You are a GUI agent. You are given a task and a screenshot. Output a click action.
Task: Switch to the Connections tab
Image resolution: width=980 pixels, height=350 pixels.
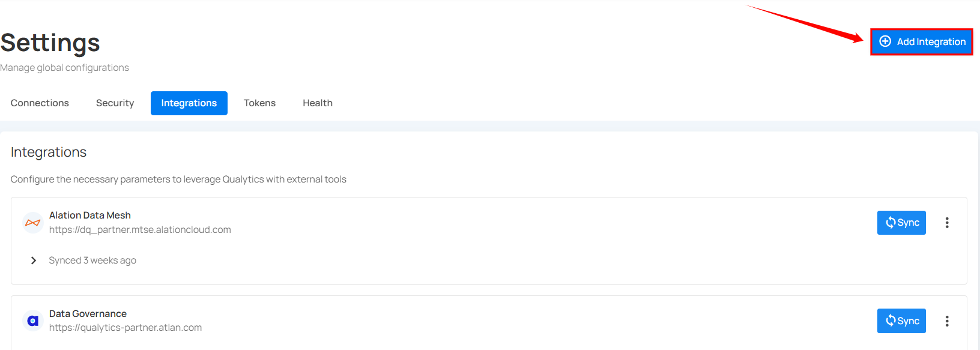point(39,103)
